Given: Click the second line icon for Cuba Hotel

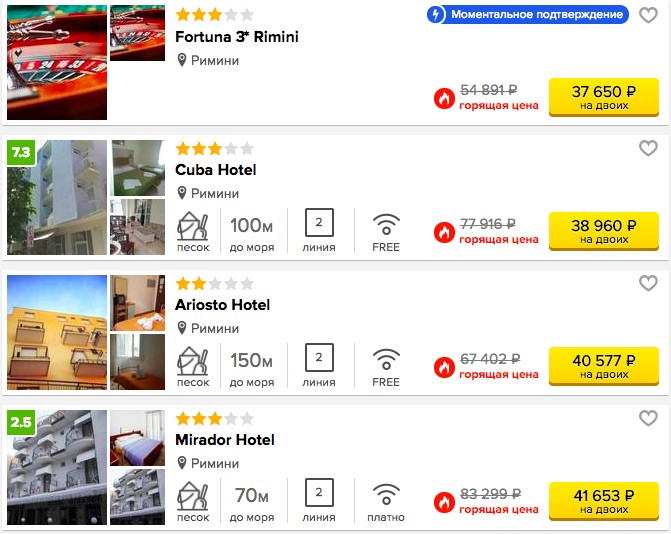Looking at the screenshot, I should (x=319, y=222).
